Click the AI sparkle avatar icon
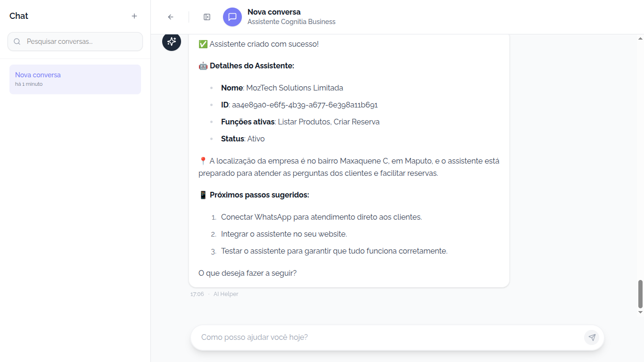644x362 pixels. [172, 41]
